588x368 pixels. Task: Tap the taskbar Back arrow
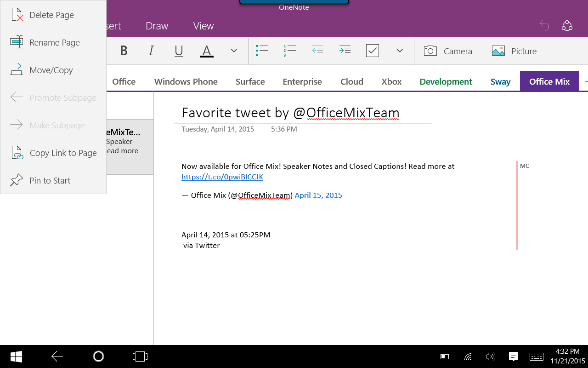coord(57,356)
